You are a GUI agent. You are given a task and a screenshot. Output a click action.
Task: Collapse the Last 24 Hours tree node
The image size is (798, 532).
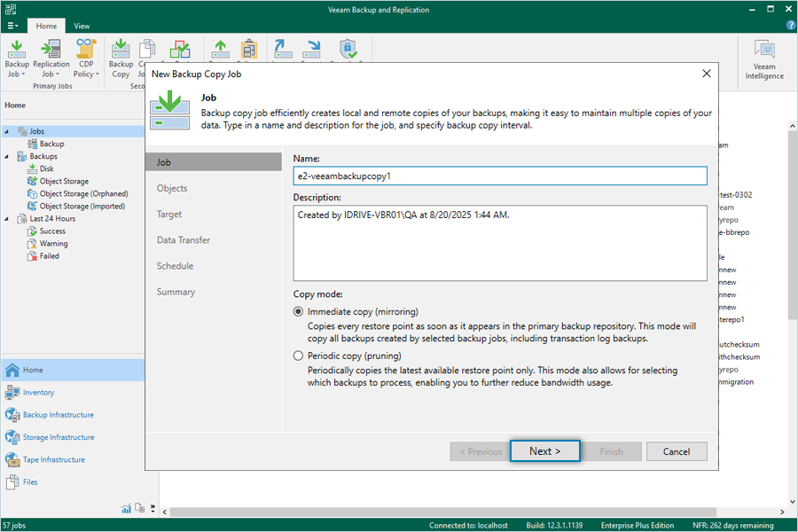pyautogui.click(x=6, y=218)
